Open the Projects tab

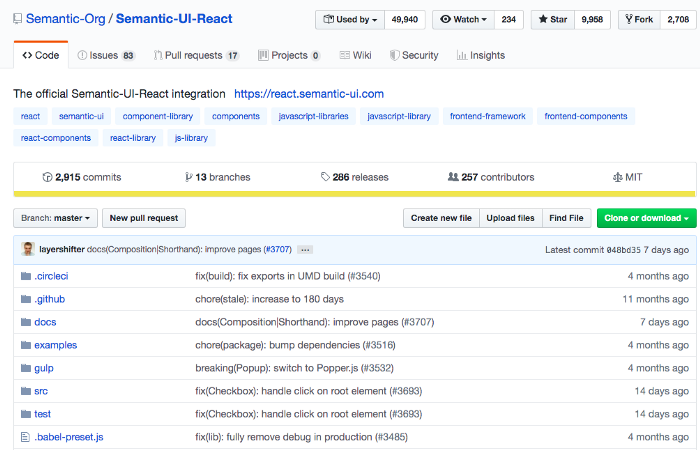click(289, 55)
